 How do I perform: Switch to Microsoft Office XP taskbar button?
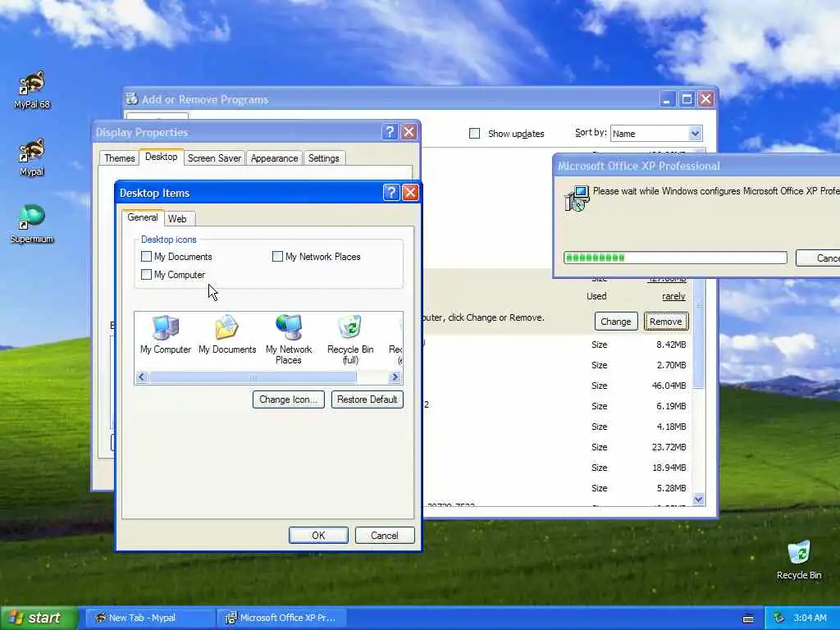(x=281, y=619)
